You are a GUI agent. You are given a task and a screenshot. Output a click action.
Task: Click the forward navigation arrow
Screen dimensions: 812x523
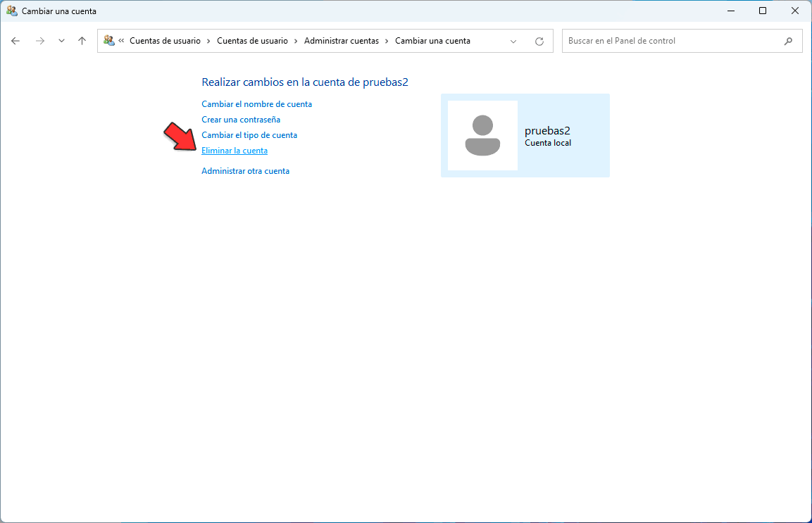coord(41,41)
